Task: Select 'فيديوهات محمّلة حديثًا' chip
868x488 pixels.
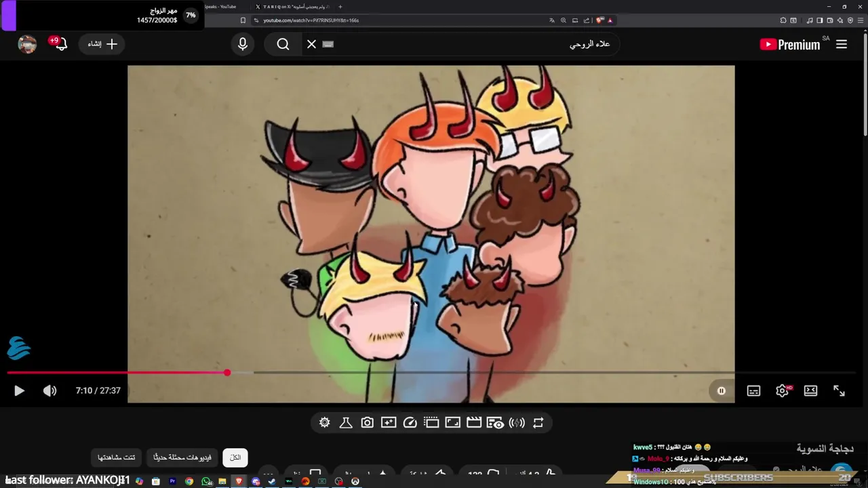Action: coord(182,457)
